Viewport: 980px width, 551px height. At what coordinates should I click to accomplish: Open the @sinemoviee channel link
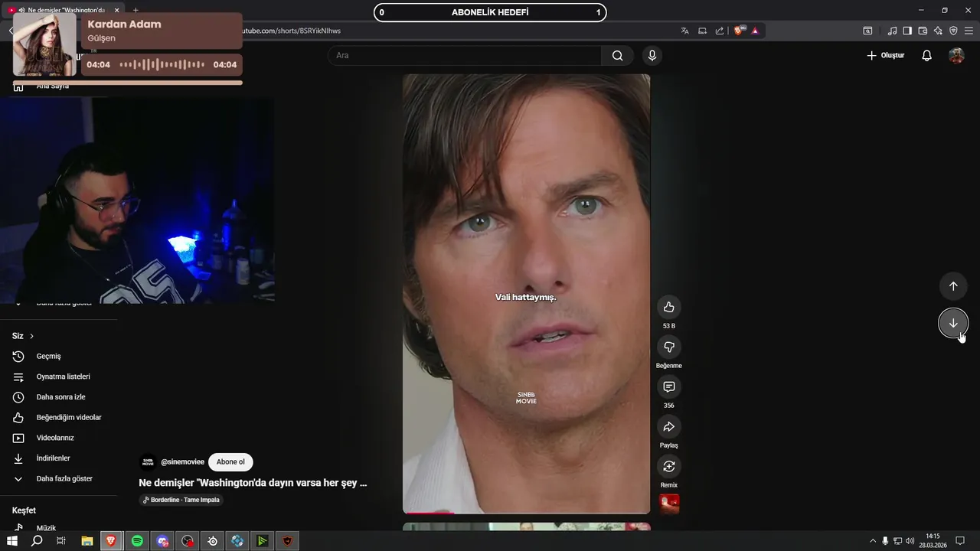tap(182, 462)
